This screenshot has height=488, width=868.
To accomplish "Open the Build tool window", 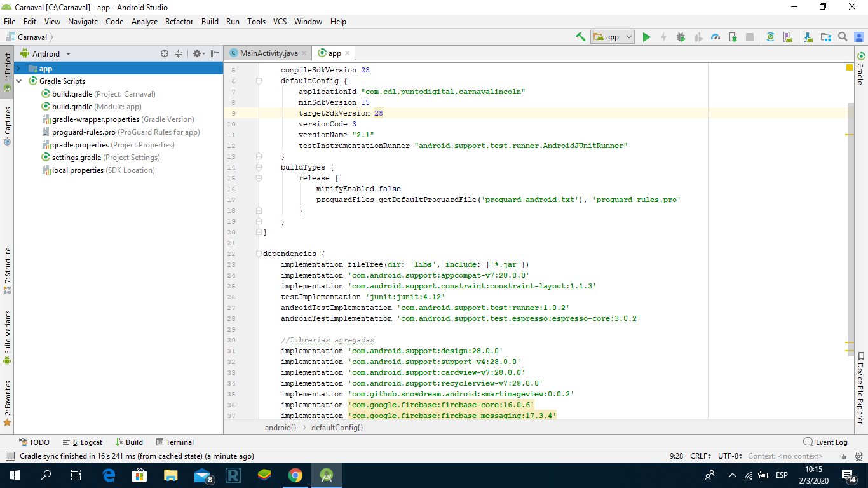I will [130, 442].
